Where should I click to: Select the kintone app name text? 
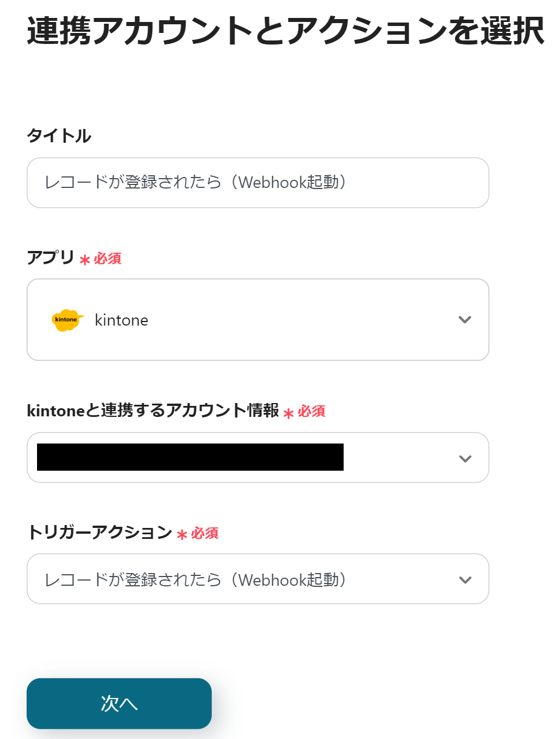(x=121, y=320)
